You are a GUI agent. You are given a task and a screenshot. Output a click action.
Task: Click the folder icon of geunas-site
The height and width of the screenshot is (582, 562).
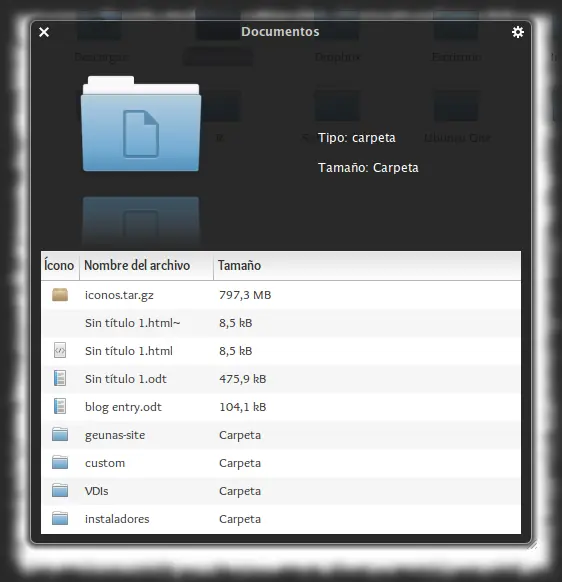[60, 434]
